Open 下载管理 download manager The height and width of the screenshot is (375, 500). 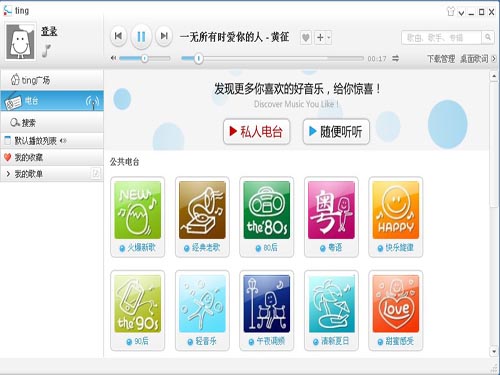[x=441, y=59]
